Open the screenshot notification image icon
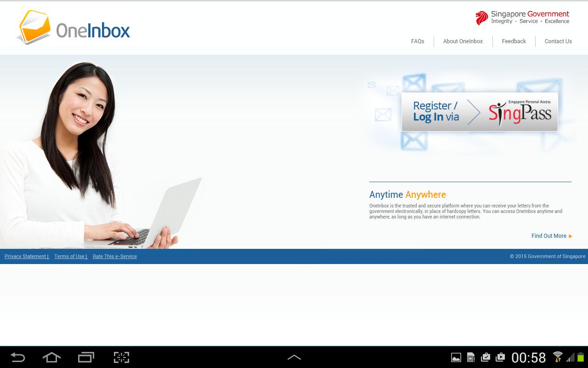This screenshot has height=368, width=588. (456, 357)
